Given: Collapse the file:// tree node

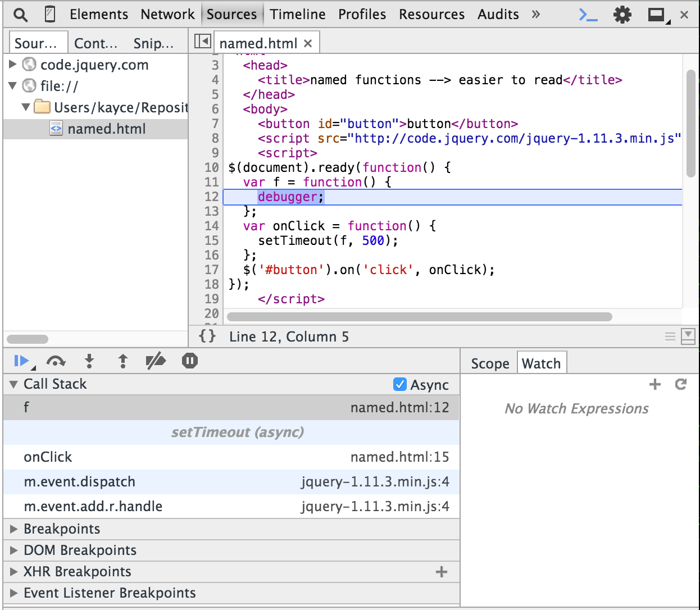Looking at the screenshot, I should (x=12, y=86).
